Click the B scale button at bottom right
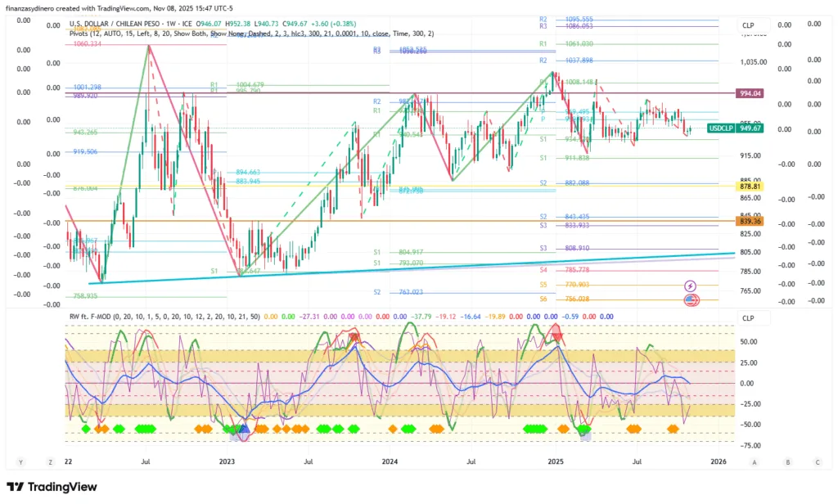This screenshot has height=504, width=838. pyautogui.click(x=787, y=461)
